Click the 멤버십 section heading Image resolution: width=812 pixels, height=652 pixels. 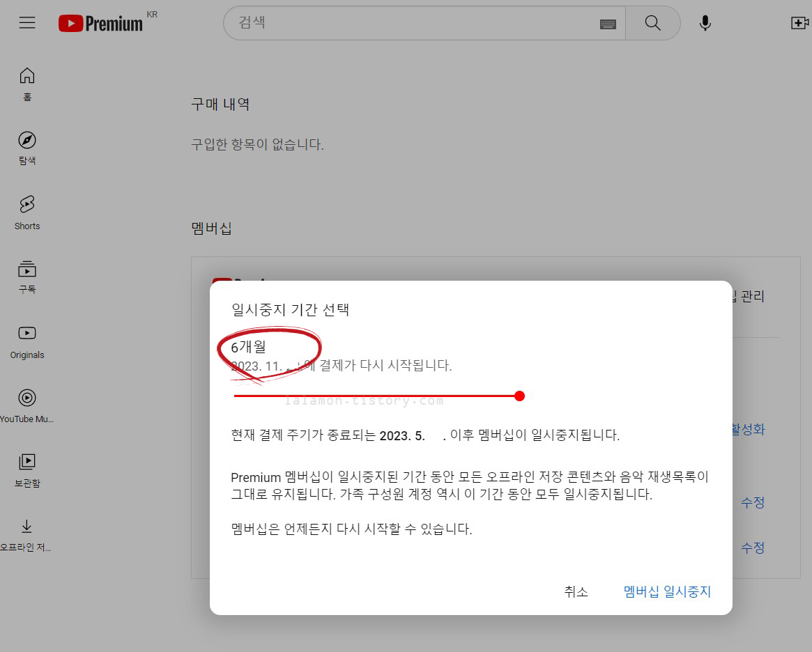click(211, 228)
